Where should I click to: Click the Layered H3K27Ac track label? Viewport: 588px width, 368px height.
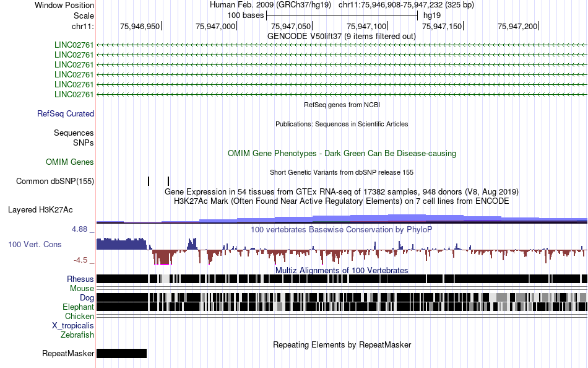click(40, 210)
